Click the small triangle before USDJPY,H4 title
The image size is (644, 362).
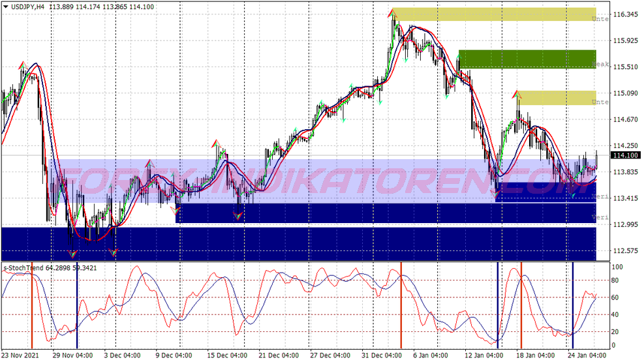tap(6, 7)
